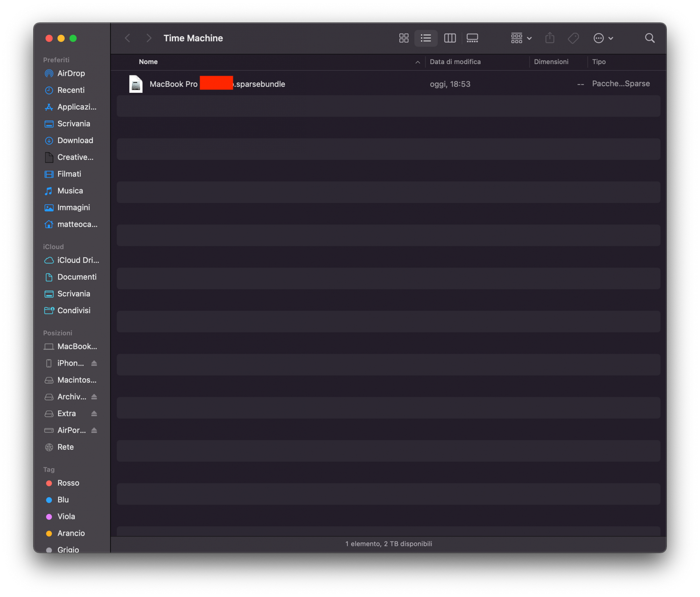Select list view mode
This screenshot has width=700, height=597.
[426, 38]
